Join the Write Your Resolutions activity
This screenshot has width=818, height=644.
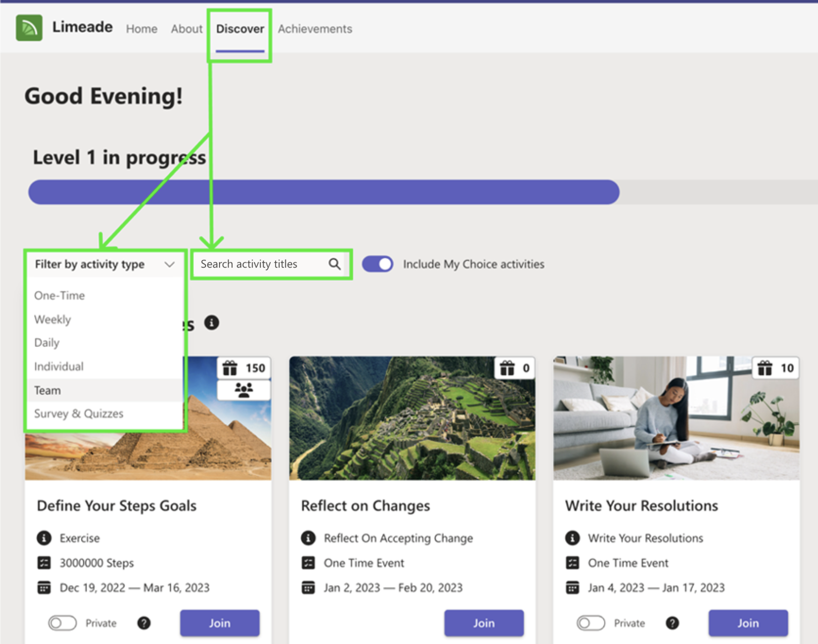coord(747,623)
